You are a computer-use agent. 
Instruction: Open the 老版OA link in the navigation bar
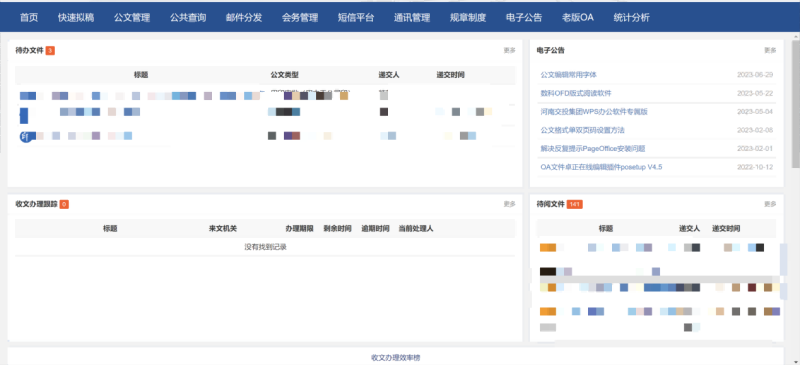(578, 18)
